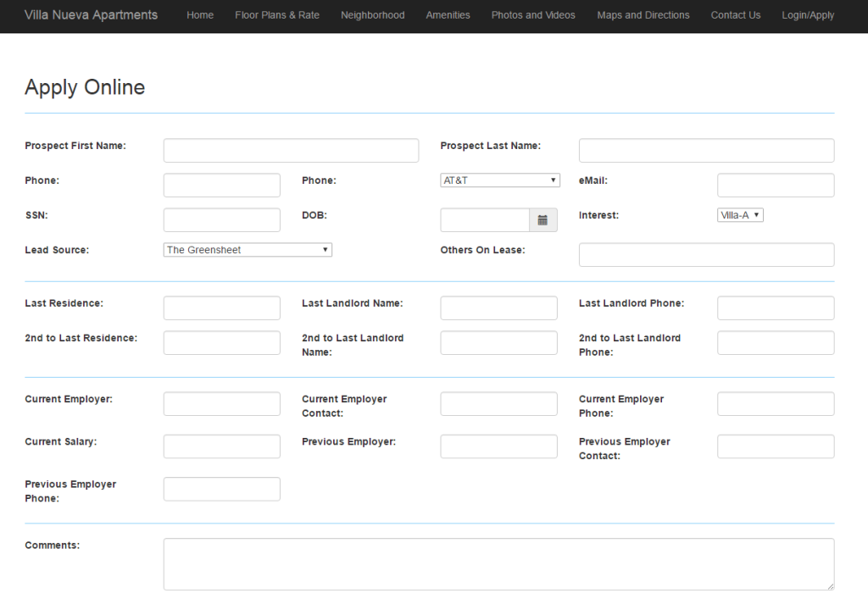This screenshot has height=604, width=868.
Task: Select the Previous Employer field
Action: click(x=498, y=446)
